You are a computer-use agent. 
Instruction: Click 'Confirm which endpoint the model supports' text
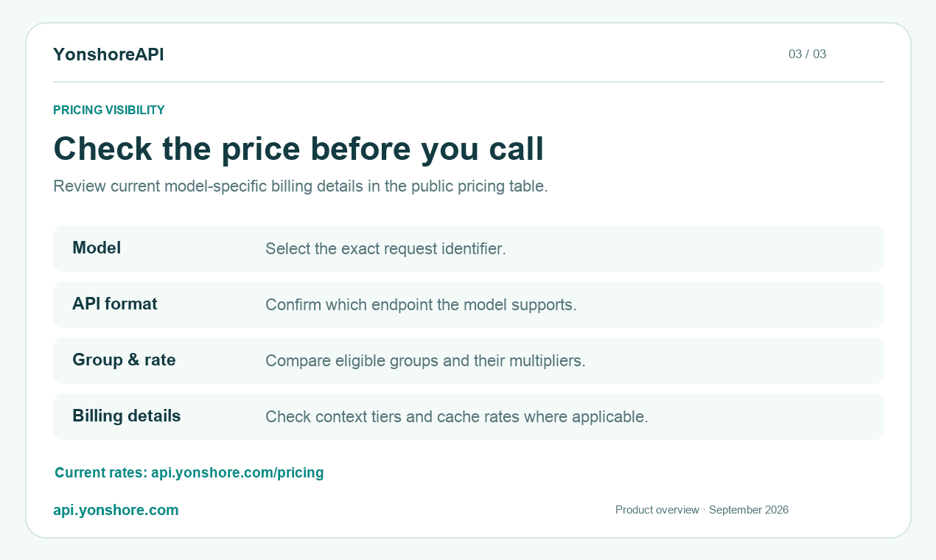click(421, 304)
